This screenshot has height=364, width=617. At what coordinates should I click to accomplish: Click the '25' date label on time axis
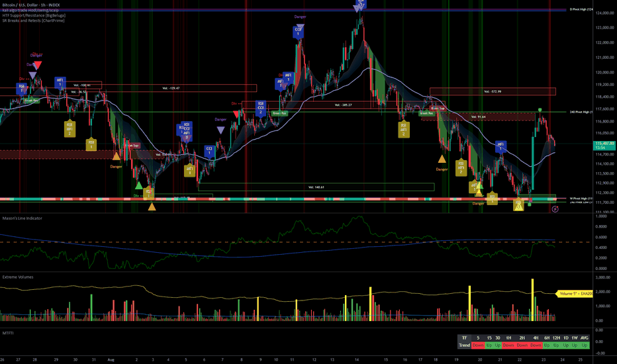581,359
